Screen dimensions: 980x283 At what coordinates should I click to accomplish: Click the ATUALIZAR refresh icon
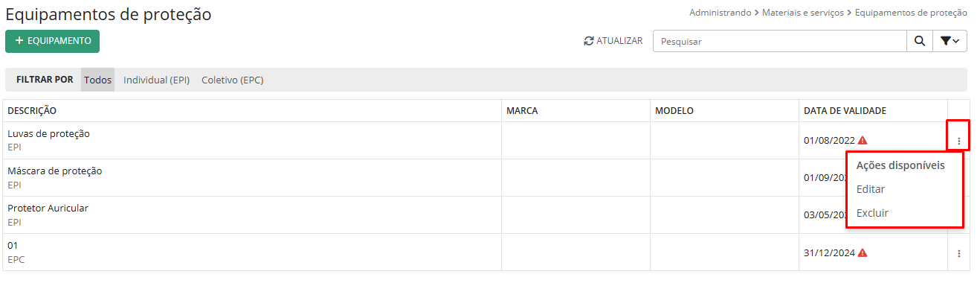(x=589, y=42)
